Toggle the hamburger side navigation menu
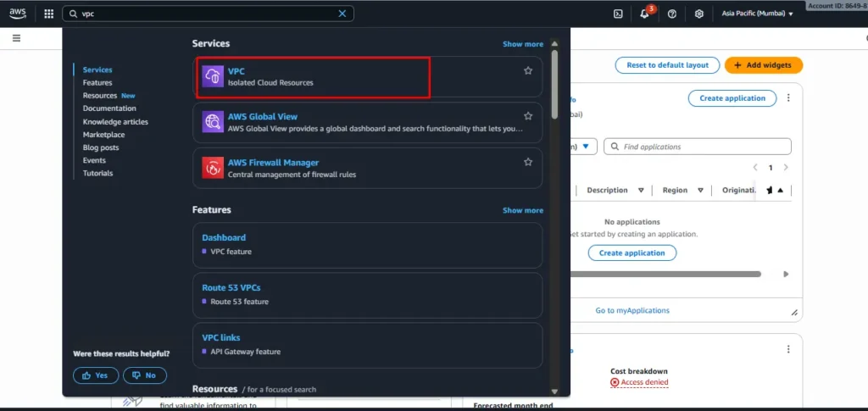Viewport: 868px width, 411px height. [x=17, y=38]
